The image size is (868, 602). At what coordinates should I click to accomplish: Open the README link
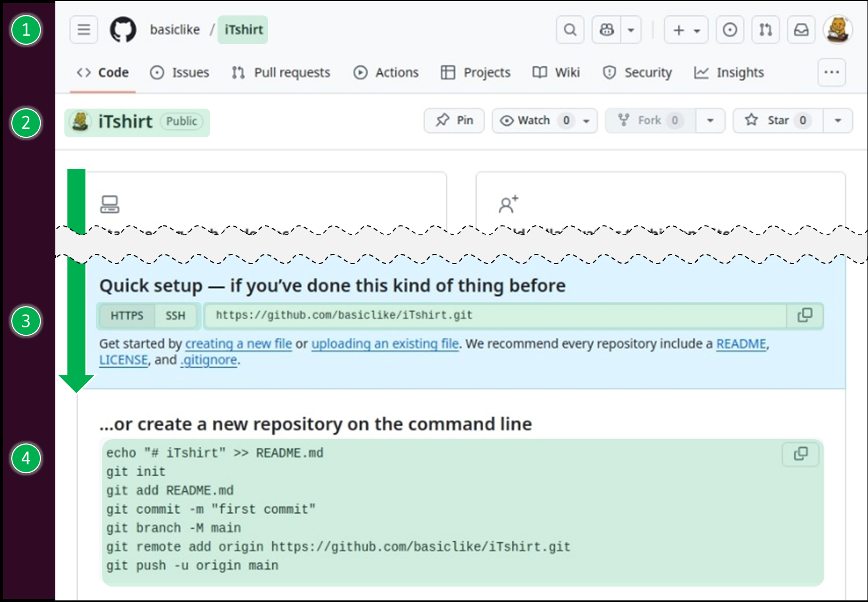[741, 344]
